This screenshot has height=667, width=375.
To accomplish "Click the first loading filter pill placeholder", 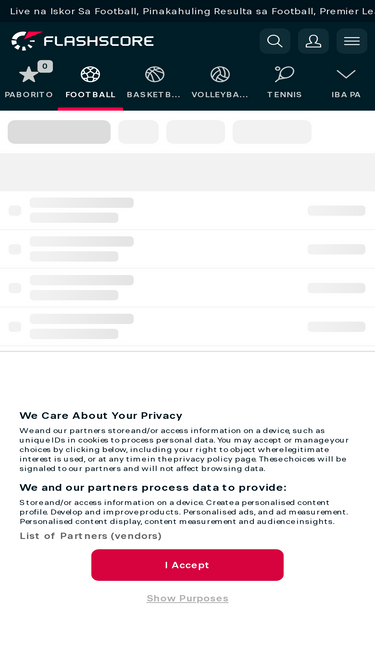I will tap(59, 132).
